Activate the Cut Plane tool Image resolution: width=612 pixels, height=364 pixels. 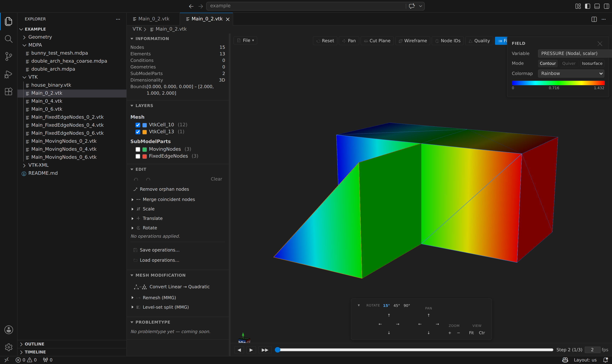tap(377, 41)
